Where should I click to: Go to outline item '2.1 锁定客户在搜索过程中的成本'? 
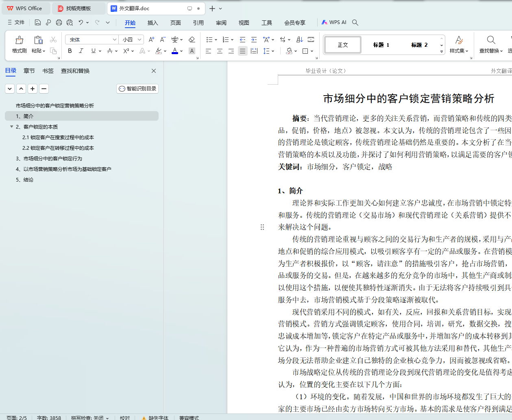click(x=58, y=137)
